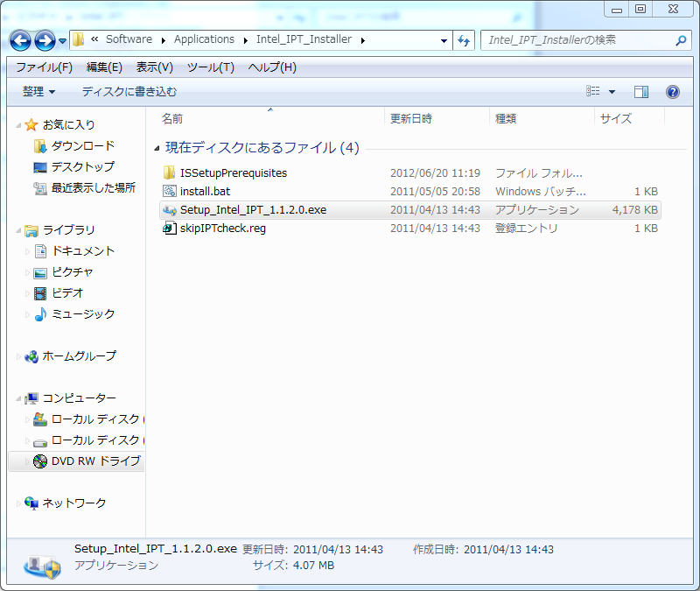Open ファイル(F) menu
The width and height of the screenshot is (700, 591).
tap(45, 67)
